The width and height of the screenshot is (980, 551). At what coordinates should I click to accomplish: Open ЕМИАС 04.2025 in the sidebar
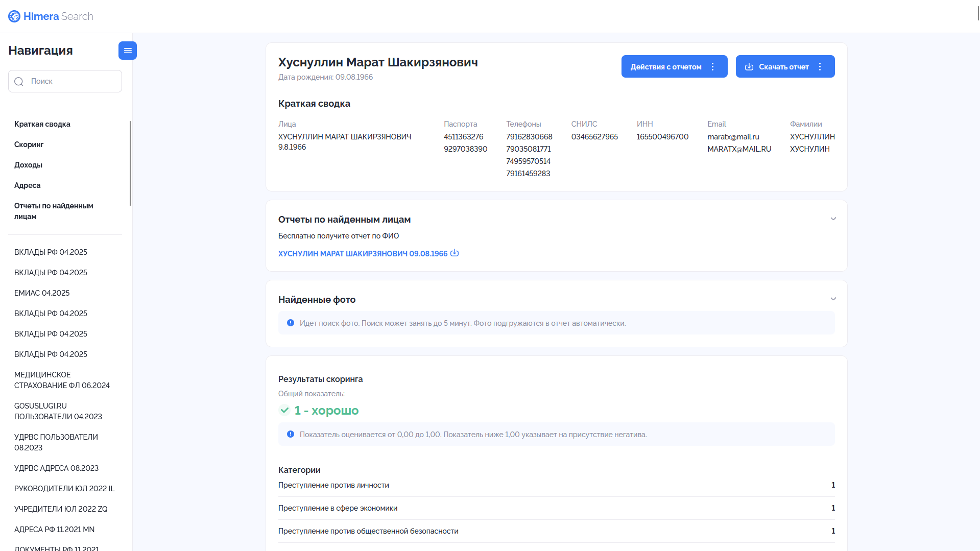[x=42, y=293]
